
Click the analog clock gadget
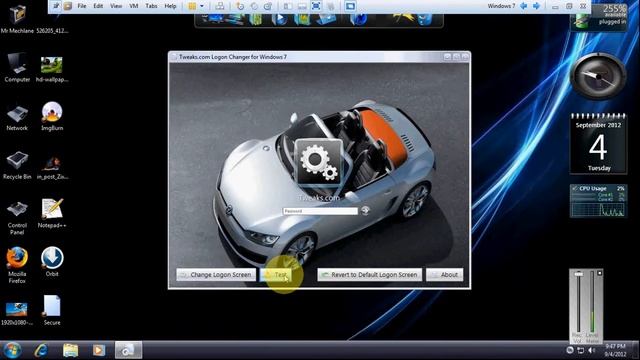coord(598,76)
